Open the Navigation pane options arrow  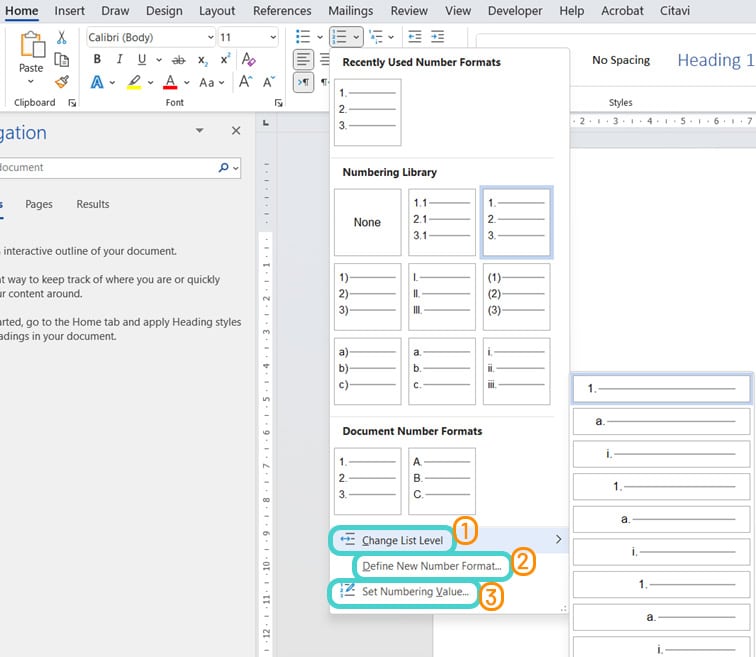pos(200,131)
